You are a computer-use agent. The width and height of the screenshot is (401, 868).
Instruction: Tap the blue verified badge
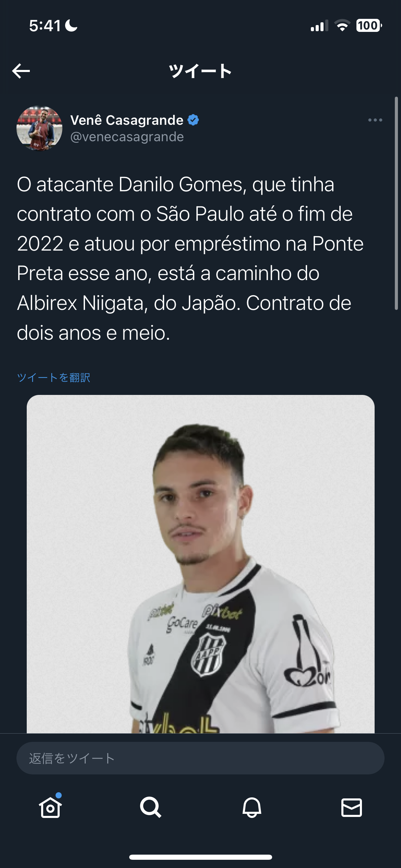click(x=193, y=120)
